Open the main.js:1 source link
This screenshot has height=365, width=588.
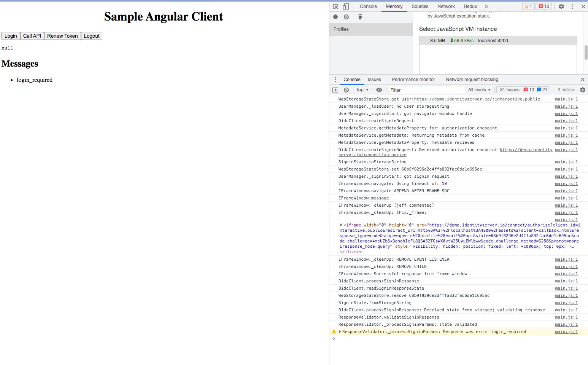coord(566,99)
